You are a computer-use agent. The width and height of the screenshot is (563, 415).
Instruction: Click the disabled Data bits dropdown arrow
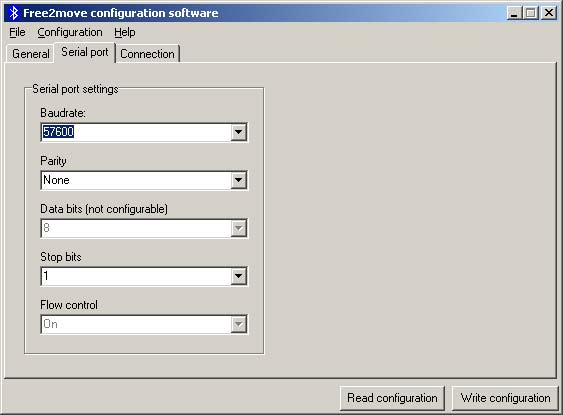(238, 228)
